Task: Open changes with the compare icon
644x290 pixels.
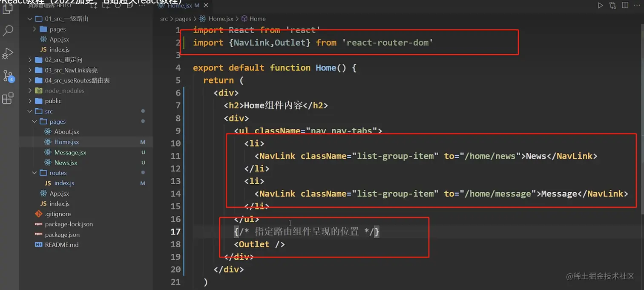Action: click(x=612, y=6)
